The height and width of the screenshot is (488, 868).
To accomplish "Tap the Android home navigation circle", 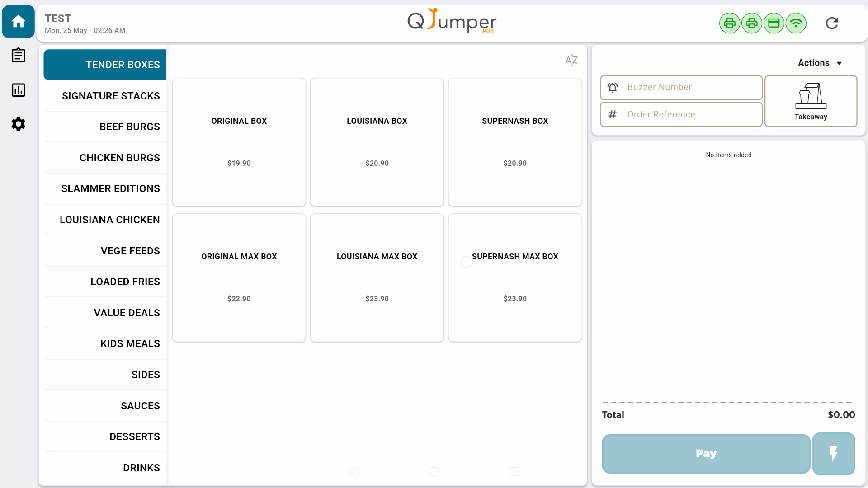I will click(434, 471).
